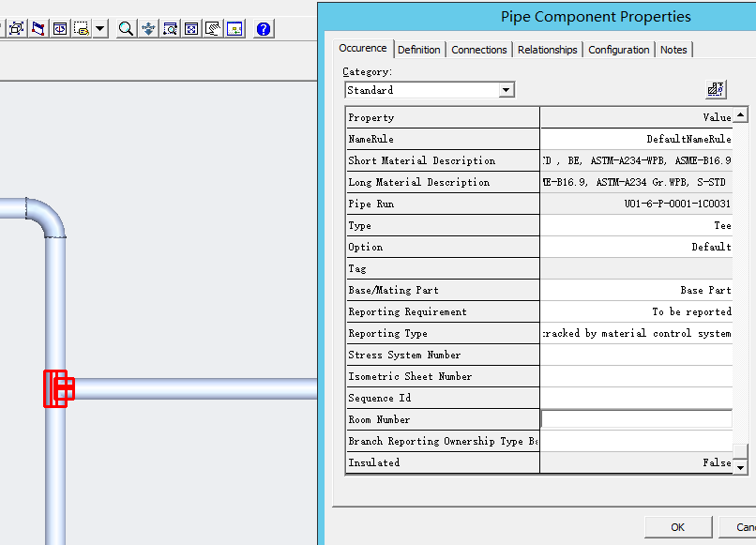Click the Reporting Type value cell

coord(637,333)
